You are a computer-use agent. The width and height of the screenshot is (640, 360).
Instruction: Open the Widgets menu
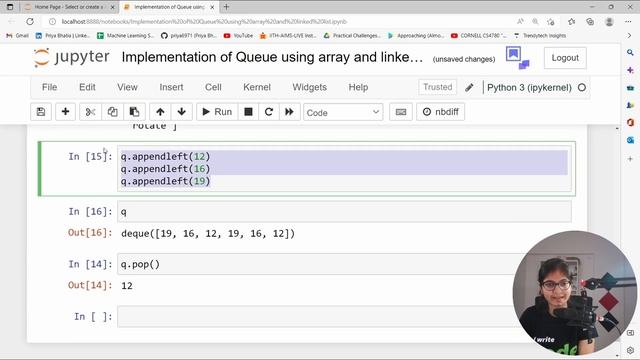tap(309, 87)
